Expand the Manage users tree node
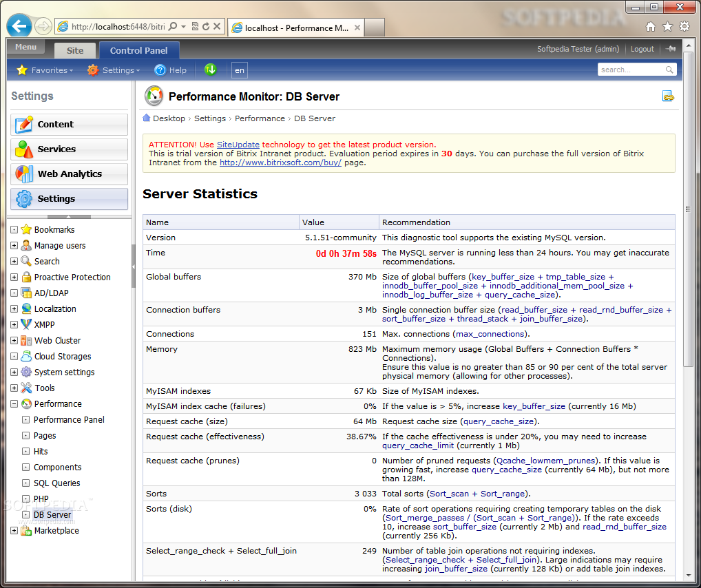701x588 pixels. [x=14, y=246]
